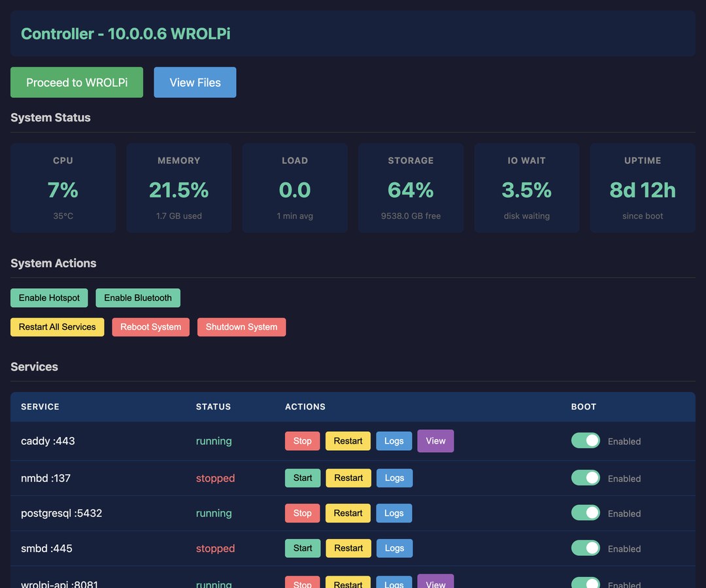Enable the Hotspot

tap(49, 298)
